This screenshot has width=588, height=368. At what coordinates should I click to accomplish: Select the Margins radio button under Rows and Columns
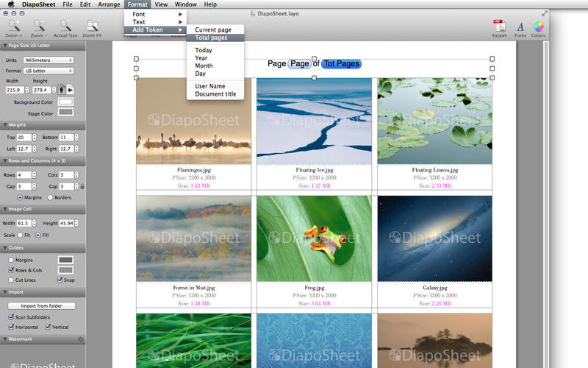coord(20,197)
